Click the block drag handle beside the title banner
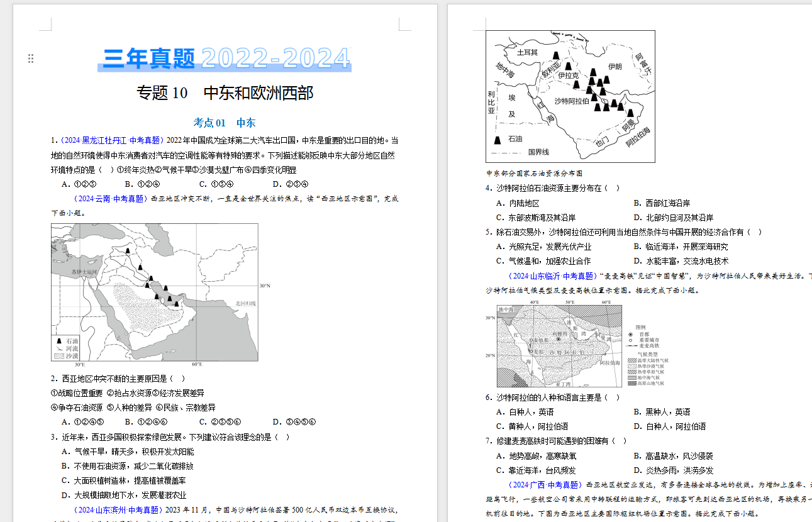Screen dimensions: 812x522 [x=31, y=58]
